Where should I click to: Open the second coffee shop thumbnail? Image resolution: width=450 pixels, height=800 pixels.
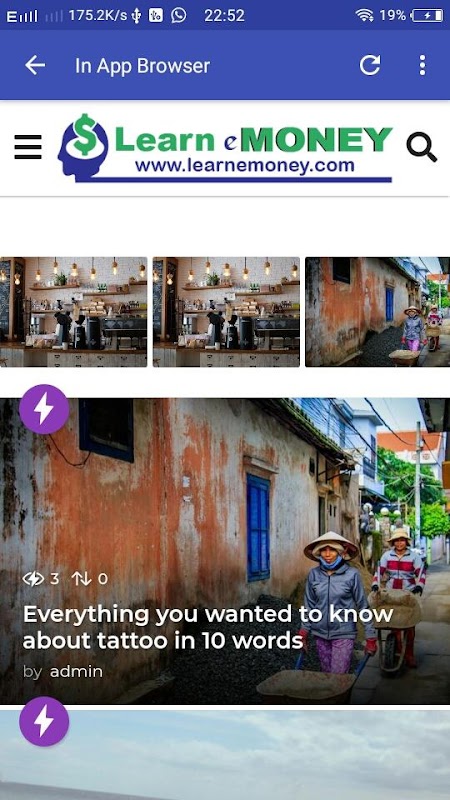click(x=227, y=312)
